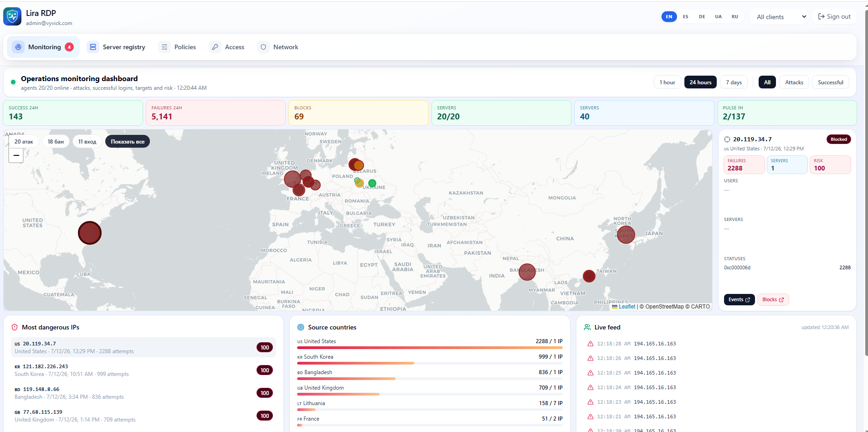Click the page vertical scrollbar

point(866,182)
